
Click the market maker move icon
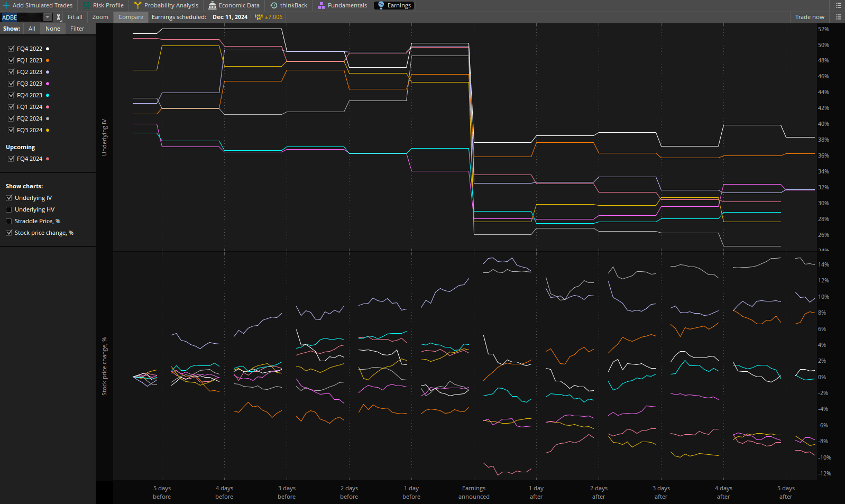point(259,17)
